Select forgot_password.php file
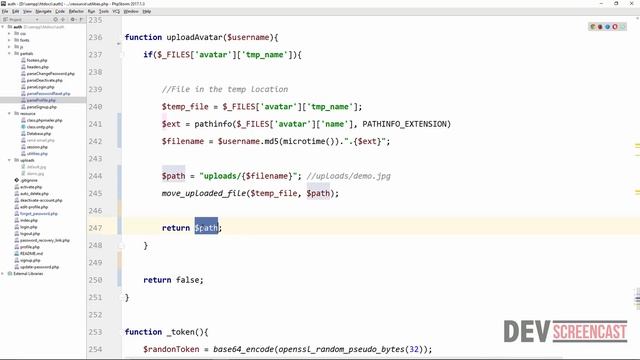The width and height of the screenshot is (640, 360). [36, 213]
